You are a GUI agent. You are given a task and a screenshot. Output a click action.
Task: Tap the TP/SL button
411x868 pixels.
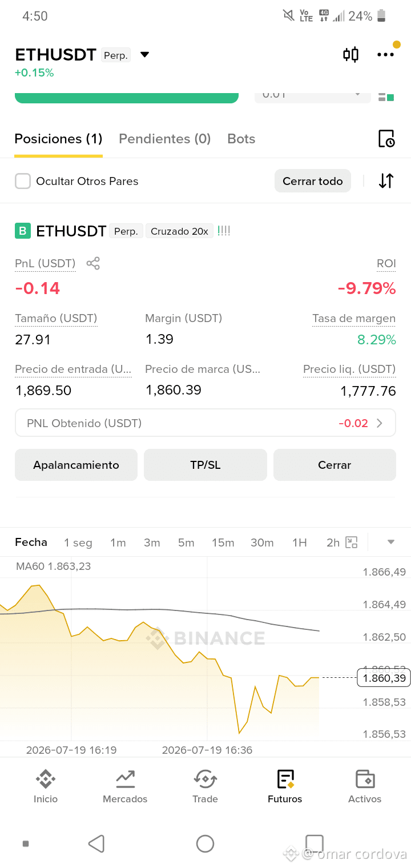click(205, 465)
